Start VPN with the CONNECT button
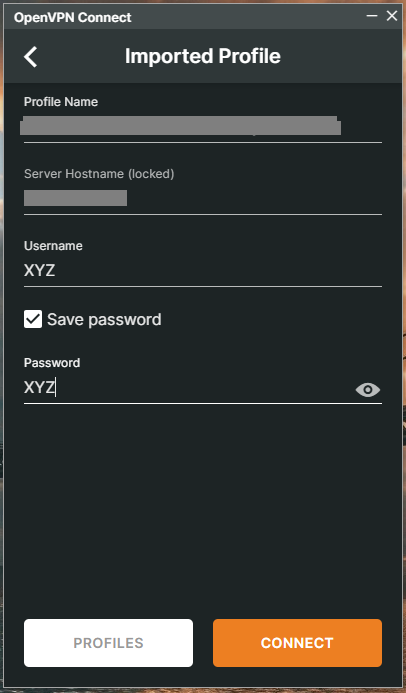This screenshot has height=693, width=406. [297, 643]
